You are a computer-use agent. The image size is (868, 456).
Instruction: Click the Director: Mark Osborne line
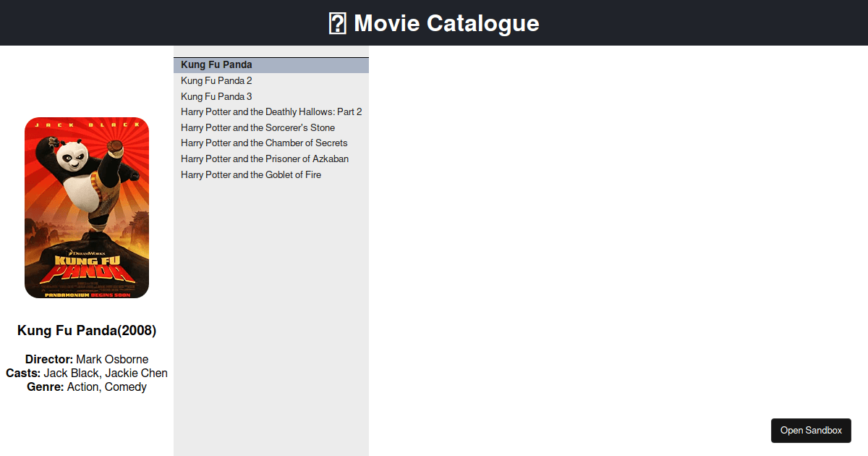click(x=87, y=360)
